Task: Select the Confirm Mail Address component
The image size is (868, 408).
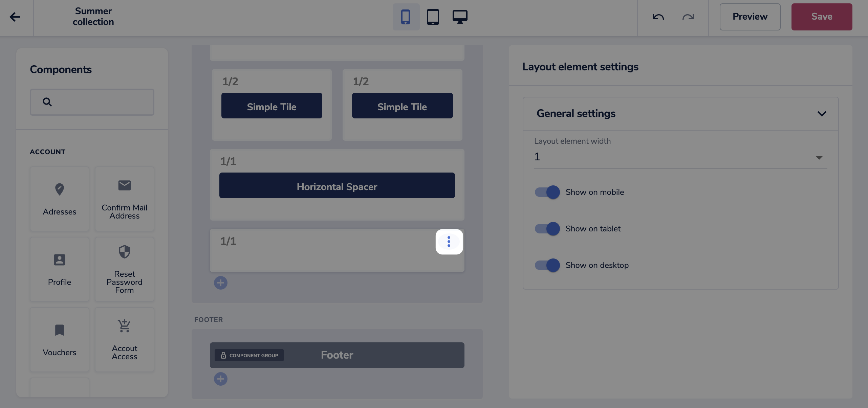Action: [125, 199]
